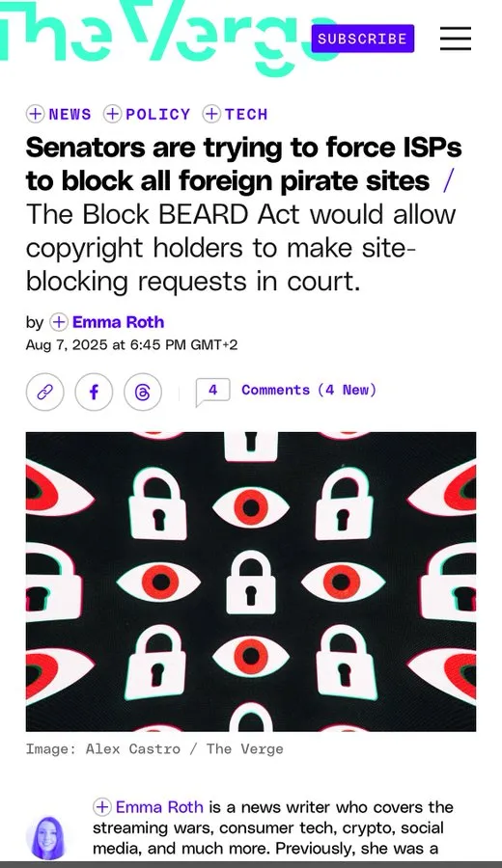
Task: Follow the News topic plus icon
Action: 35,114
